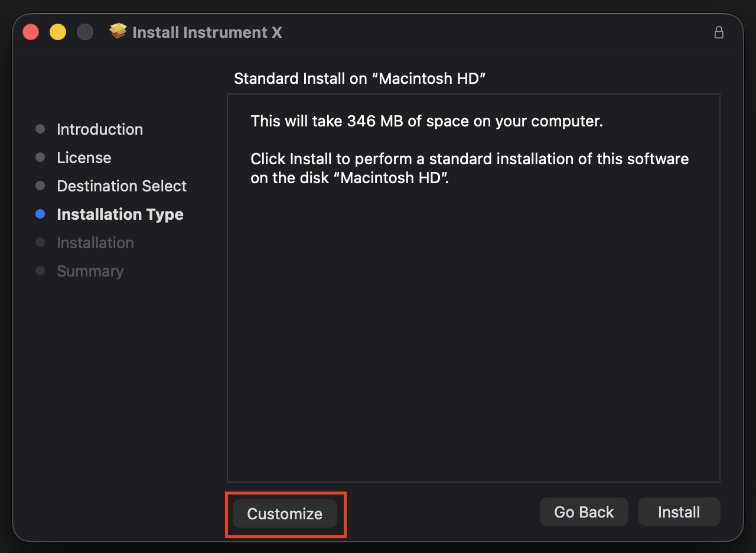Image resolution: width=756 pixels, height=553 pixels.
Task: Click the bullet next to Installation
Action: (40, 242)
